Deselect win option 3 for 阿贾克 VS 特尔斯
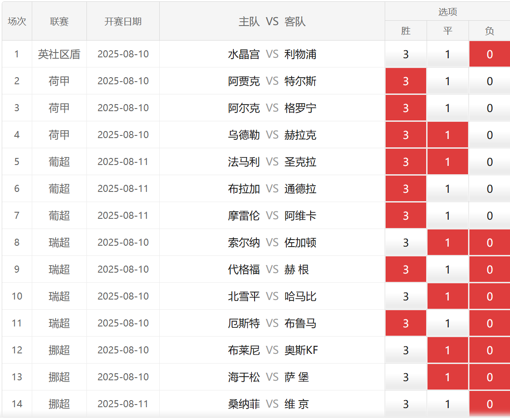This screenshot has width=510, height=420. tap(405, 81)
